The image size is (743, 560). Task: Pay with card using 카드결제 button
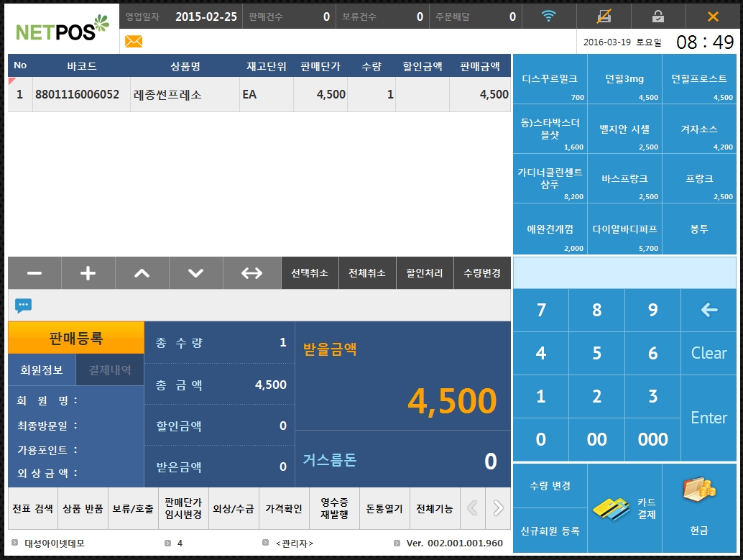(624, 508)
